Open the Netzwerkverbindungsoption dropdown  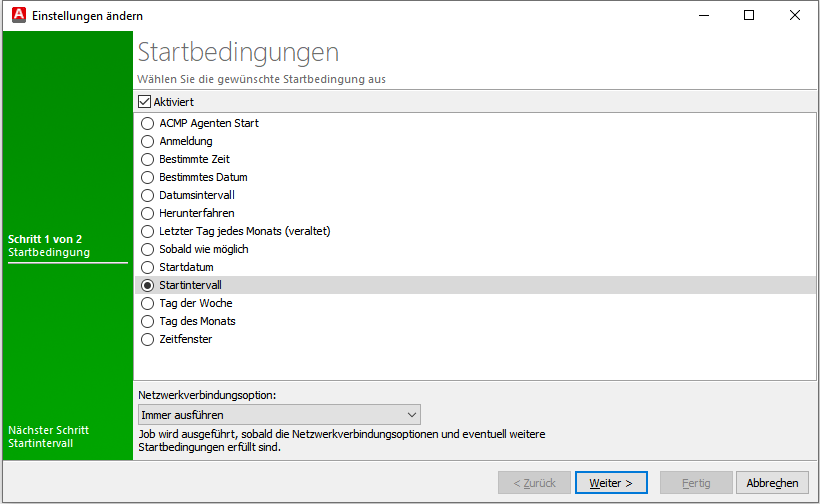(x=279, y=415)
